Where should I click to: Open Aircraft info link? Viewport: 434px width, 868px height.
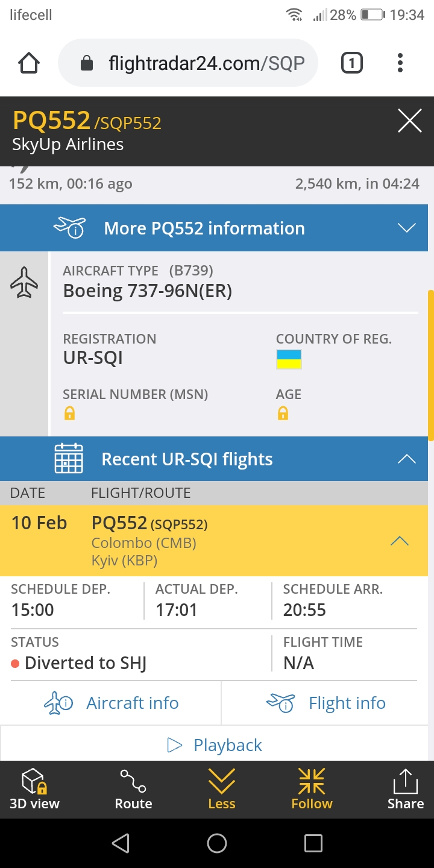[112, 703]
